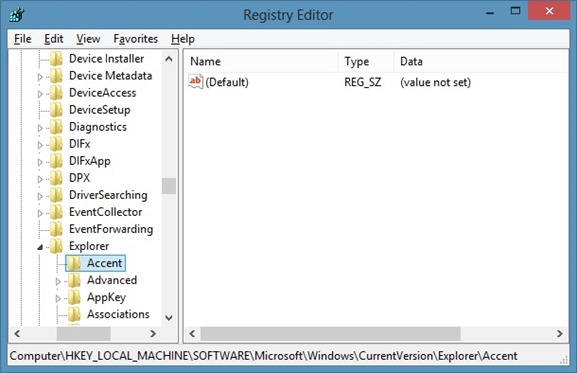Image resolution: width=577 pixels, height=373 pixels.
Task: Expand the DIFx key
Action: click(x=40, y=145)
